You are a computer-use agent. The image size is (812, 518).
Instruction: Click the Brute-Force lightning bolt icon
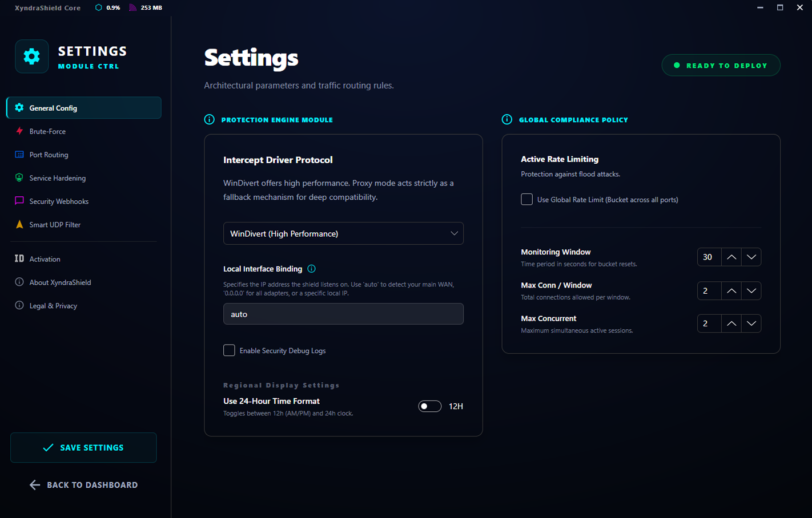pyautogui.click(x=19, y=131)
